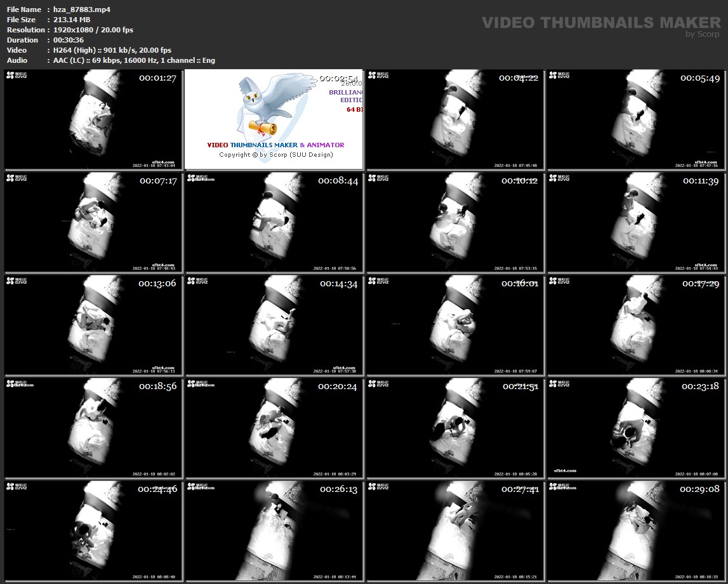Click the 'Duration' label
Viewport: 728px width, 584px height.
pyautogui.click(x=22, y=40)
